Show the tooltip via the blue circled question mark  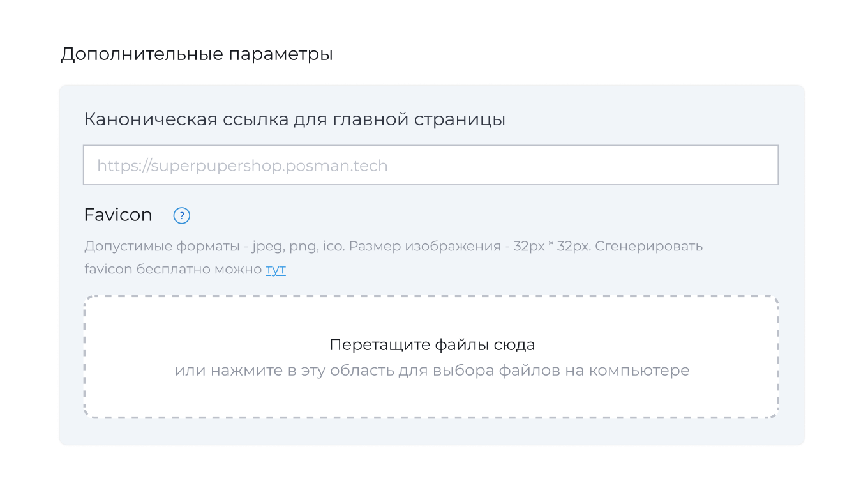click(182, 216)
